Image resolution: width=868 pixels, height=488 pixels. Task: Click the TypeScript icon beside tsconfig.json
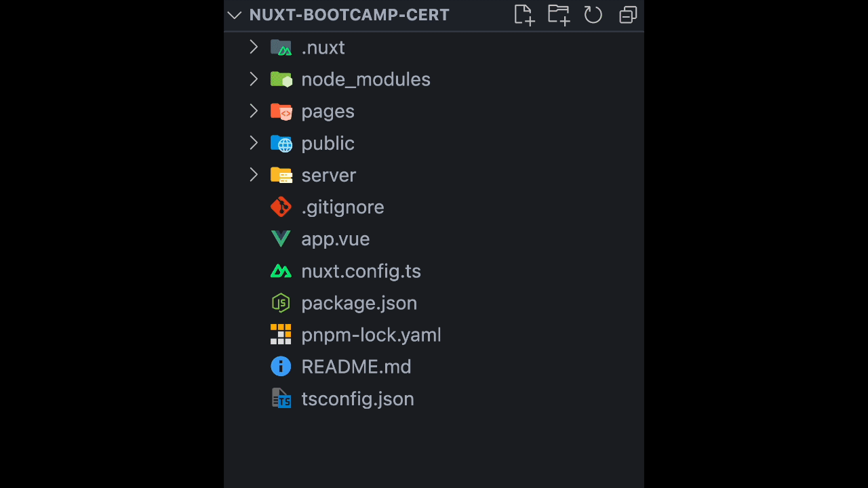(281, 399)
